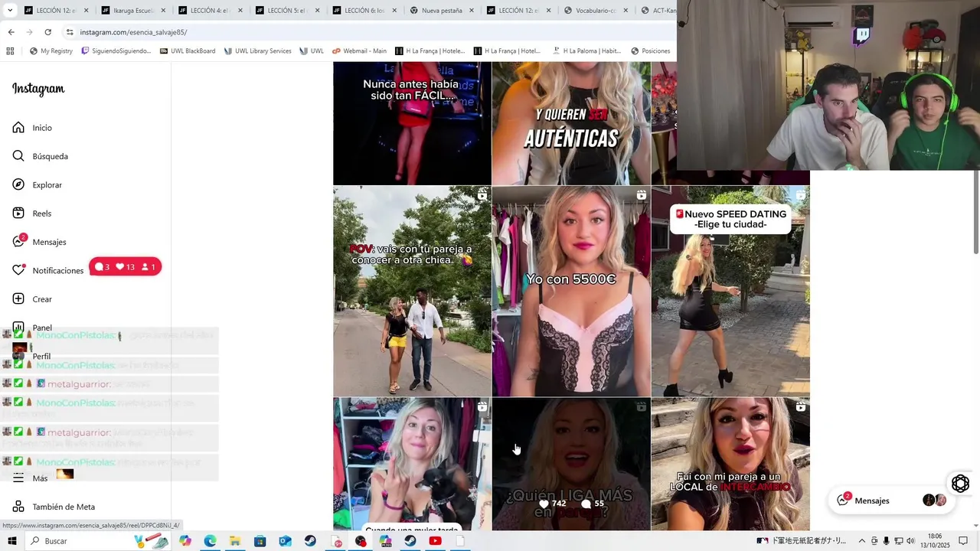Screen dimensions: 980x551
Task: Open Copilot from the taskbar
Action: coord(185,541)
